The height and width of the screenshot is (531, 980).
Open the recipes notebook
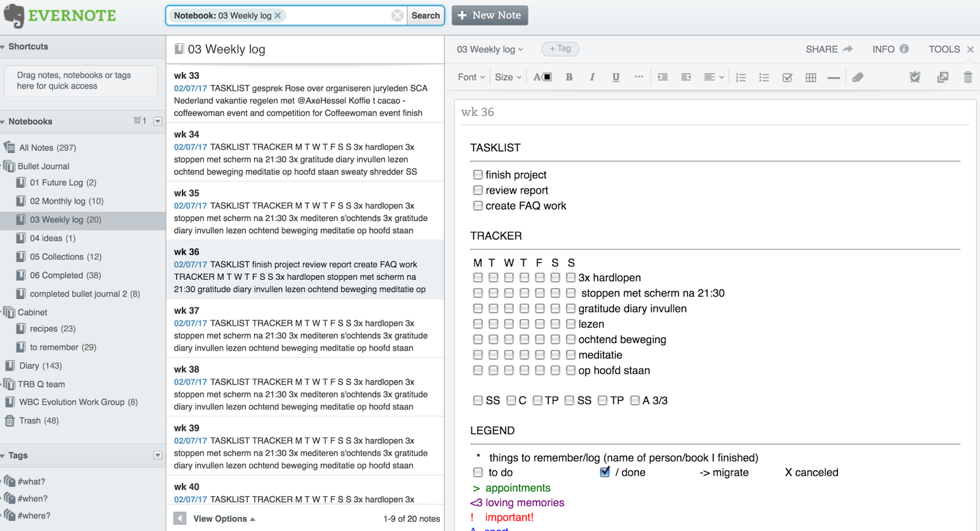[x=53, y=329]
